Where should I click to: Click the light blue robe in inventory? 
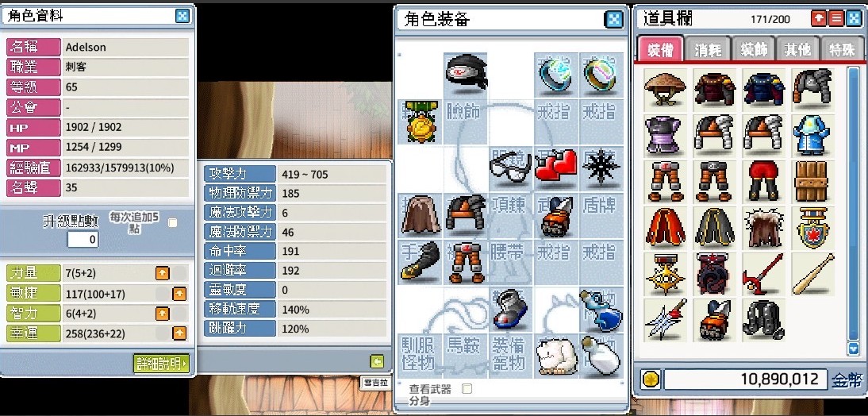812,136
